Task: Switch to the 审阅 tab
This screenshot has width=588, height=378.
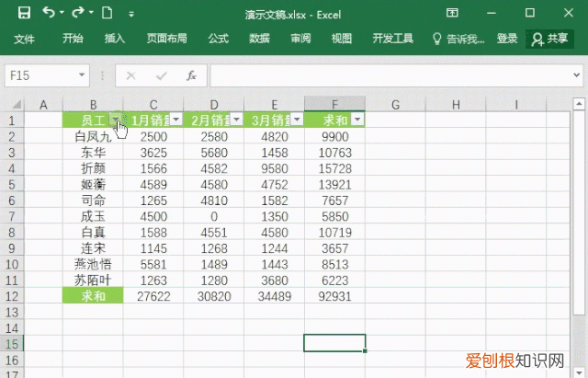Action: pyautogui.click(x=300, y=39)
